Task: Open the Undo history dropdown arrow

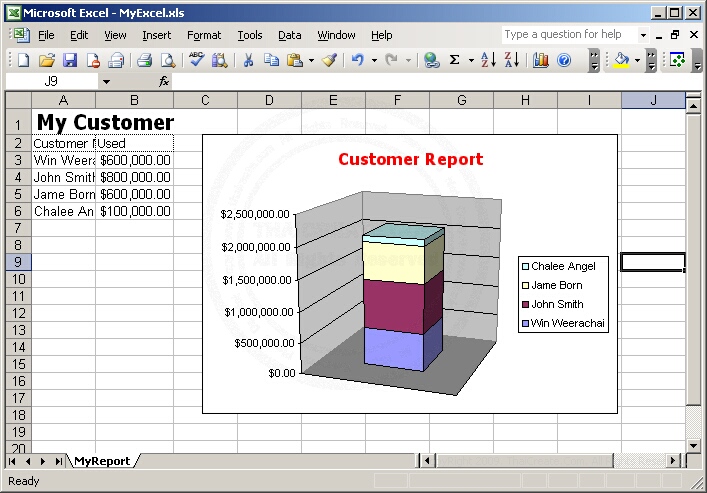Action: pos(374,60)
